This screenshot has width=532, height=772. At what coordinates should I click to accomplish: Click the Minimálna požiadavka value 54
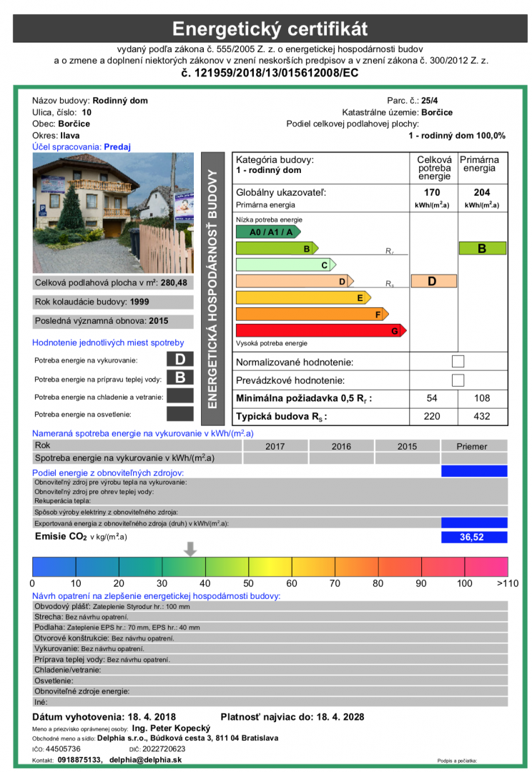(x=432, y=398)
